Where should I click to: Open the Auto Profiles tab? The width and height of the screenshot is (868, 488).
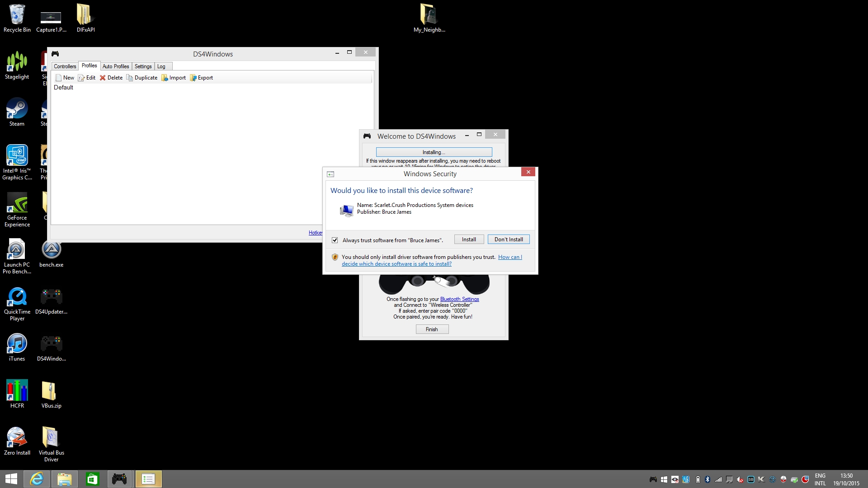pos(116,66)
